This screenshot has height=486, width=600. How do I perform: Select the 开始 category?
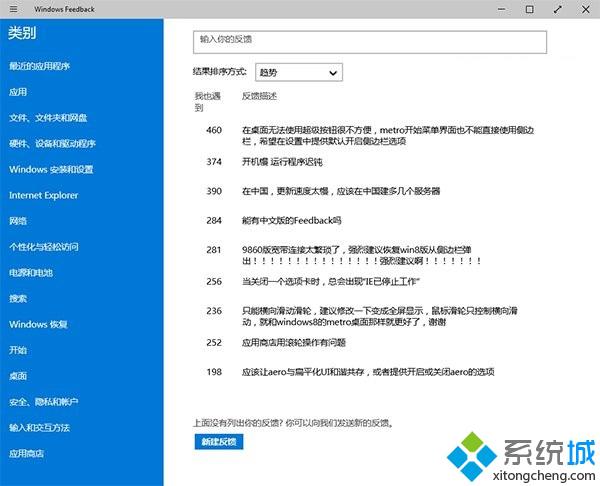[x=18, y=350]
